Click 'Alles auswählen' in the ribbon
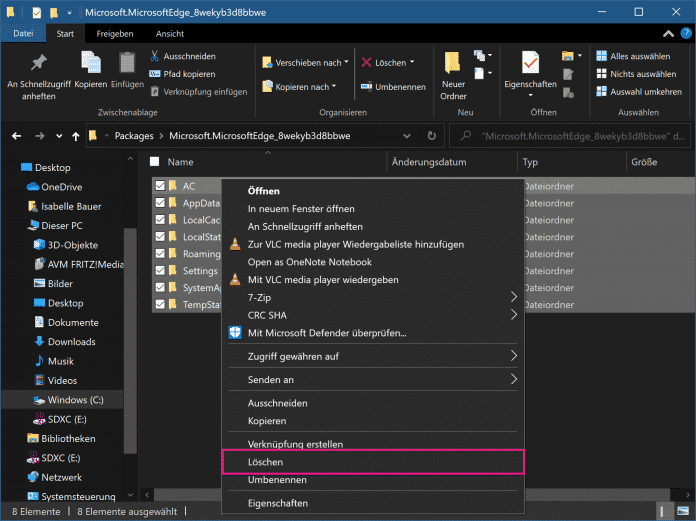 (634, 56)
